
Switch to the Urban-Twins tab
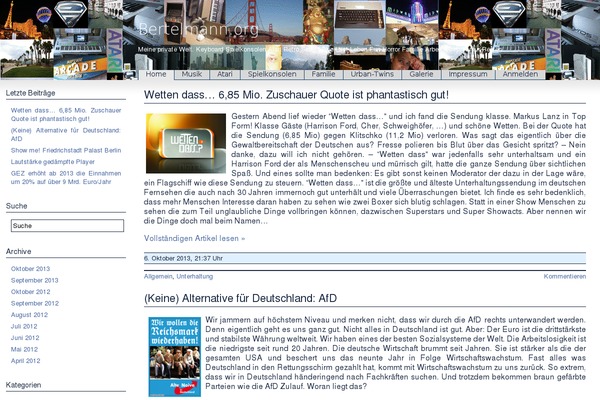click(372, 74)
